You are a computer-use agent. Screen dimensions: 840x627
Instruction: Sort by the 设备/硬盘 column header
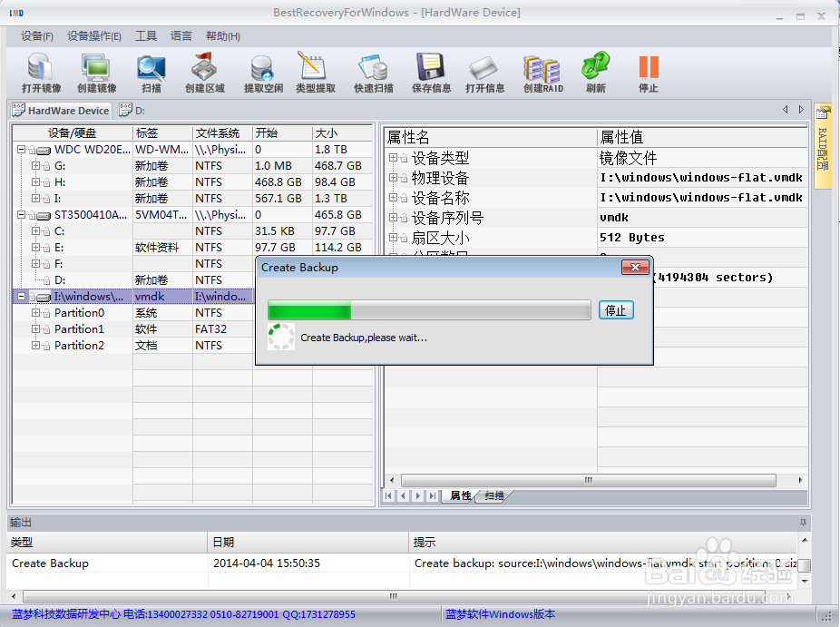73,132
